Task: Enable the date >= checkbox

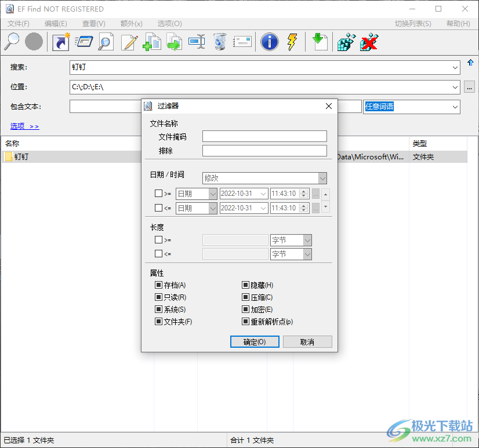Action: tap(158, 194)
